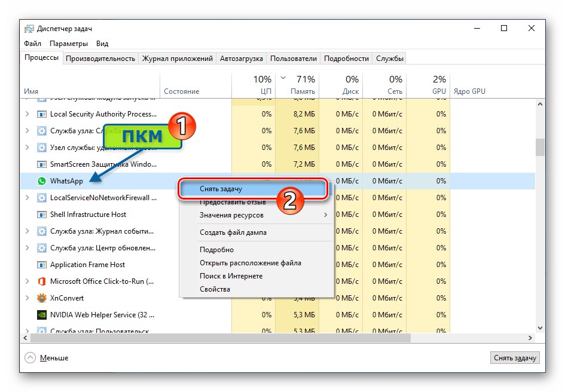The width and height of the screenshot is (565, 392).
Task: Click vertical scrollbar down arrow
Action: pyautogui.click(x=540, y=328)
